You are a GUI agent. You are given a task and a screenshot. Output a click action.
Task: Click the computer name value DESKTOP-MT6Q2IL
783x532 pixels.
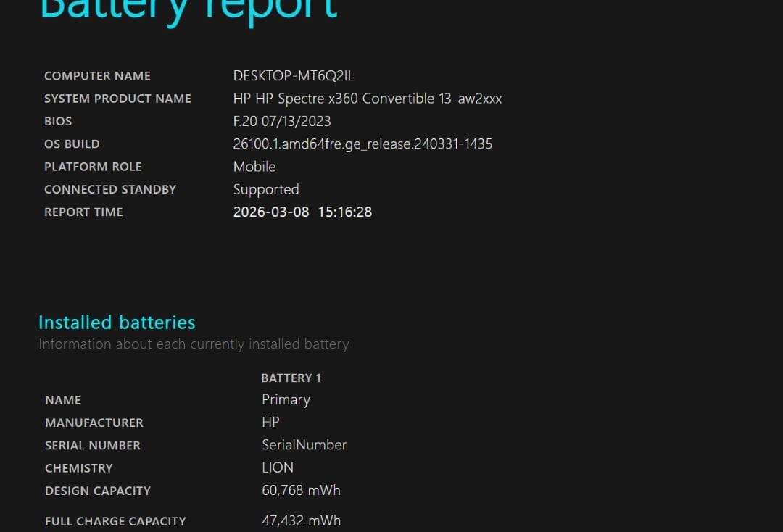coord(294,76)
